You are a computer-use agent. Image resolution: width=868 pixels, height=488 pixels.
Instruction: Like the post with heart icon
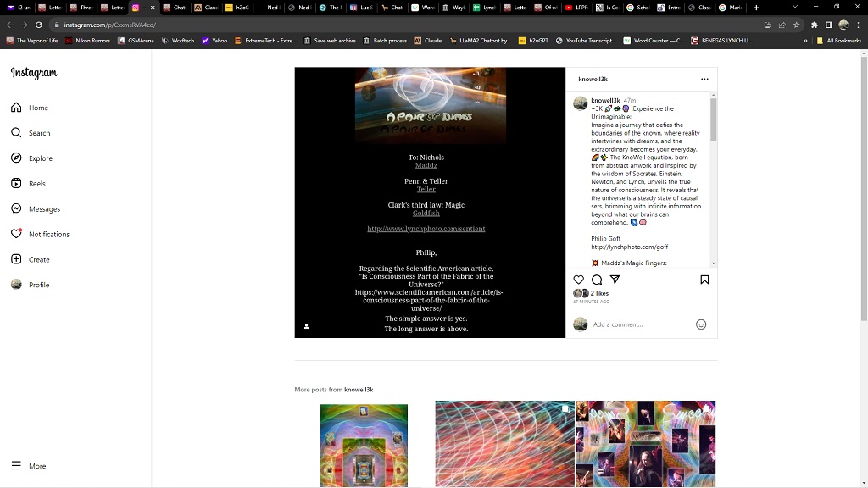(x=578, y=280)
